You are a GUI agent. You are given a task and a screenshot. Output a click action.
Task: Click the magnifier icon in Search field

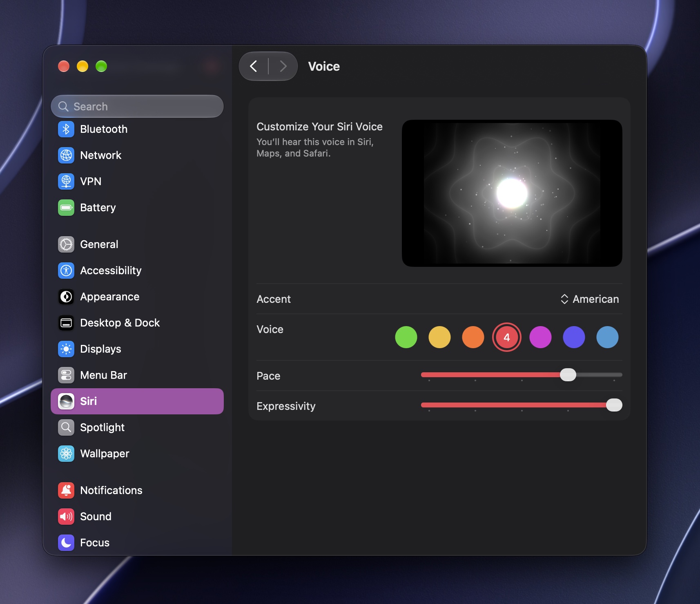(x=63, y=106)
